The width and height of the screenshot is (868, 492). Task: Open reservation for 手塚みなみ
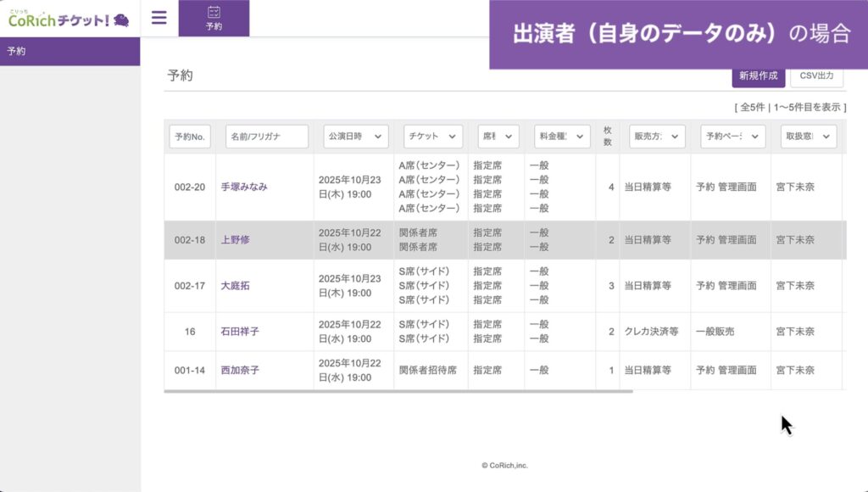[x=244, y=187]
